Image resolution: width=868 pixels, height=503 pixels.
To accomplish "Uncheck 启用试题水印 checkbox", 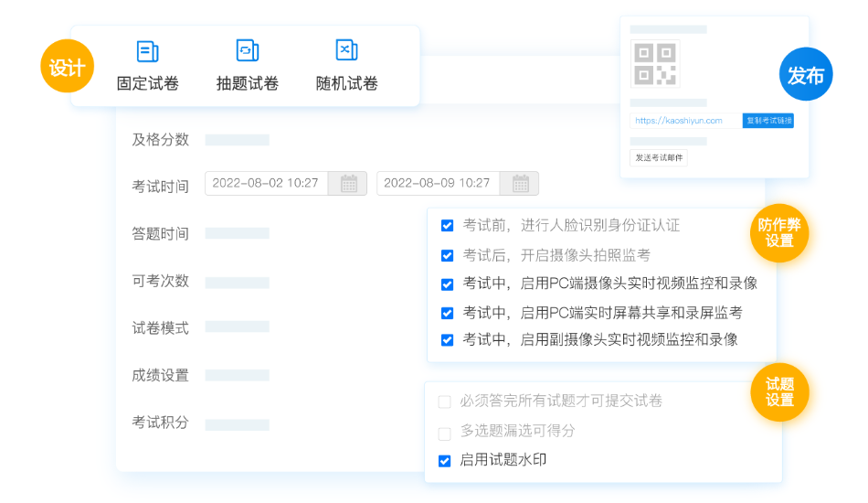I will click(x=445, y=461).
